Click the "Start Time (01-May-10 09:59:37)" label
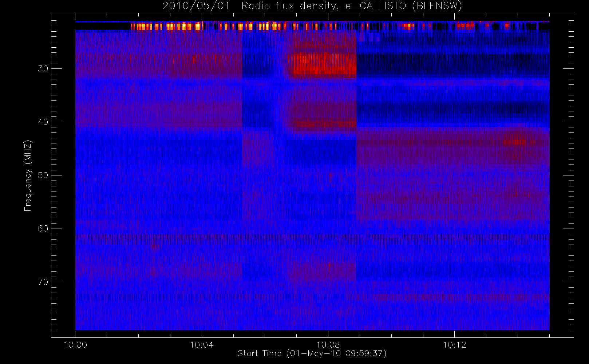 point(312,353)
